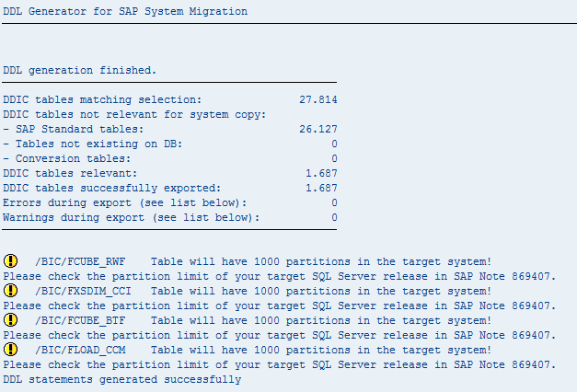Select the /BIC/FCUBE_RWF table name
The image size is (577, 392).
80,261
